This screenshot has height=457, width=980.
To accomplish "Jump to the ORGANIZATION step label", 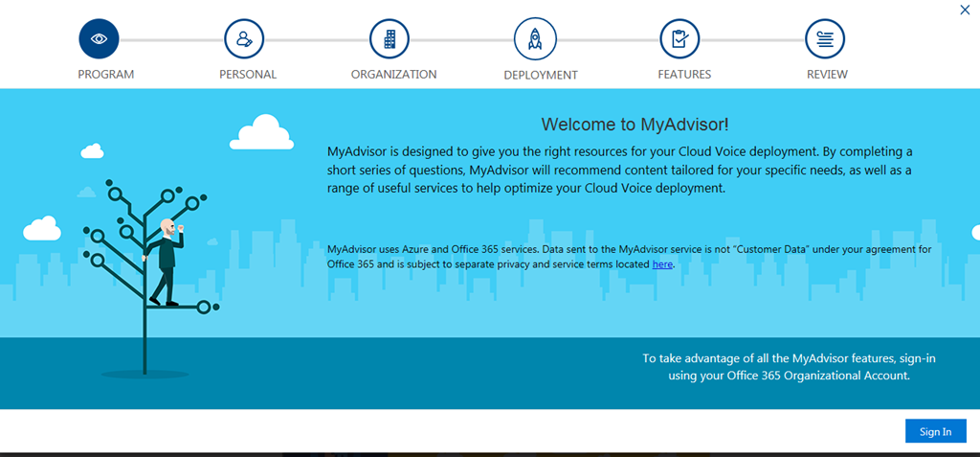I will click(x=393, y=75).
